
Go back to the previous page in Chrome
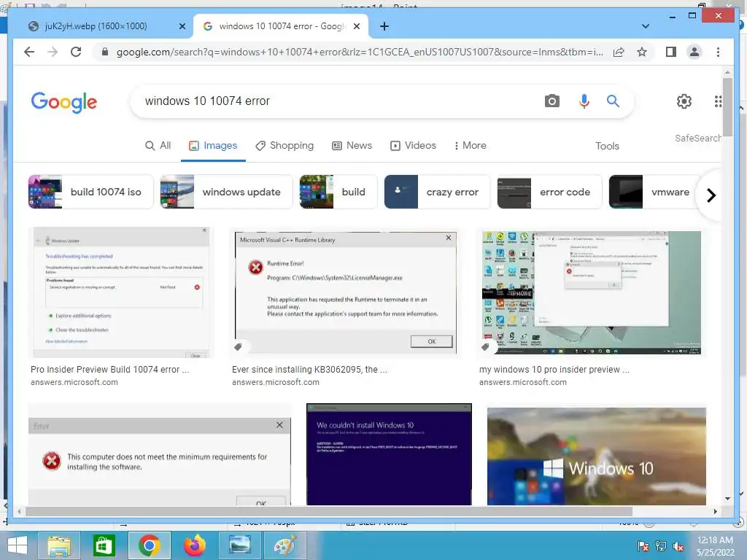click(x=29, y=52)
